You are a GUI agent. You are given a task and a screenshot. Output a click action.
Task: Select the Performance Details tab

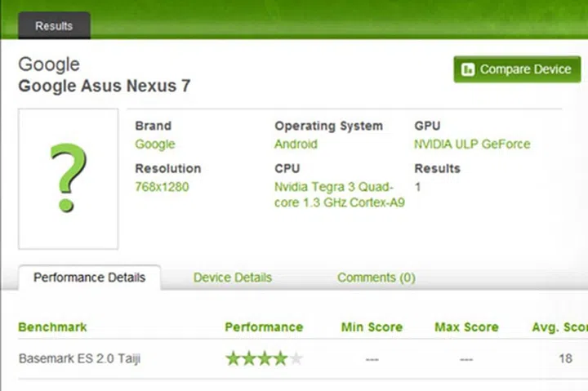(89, 278)
